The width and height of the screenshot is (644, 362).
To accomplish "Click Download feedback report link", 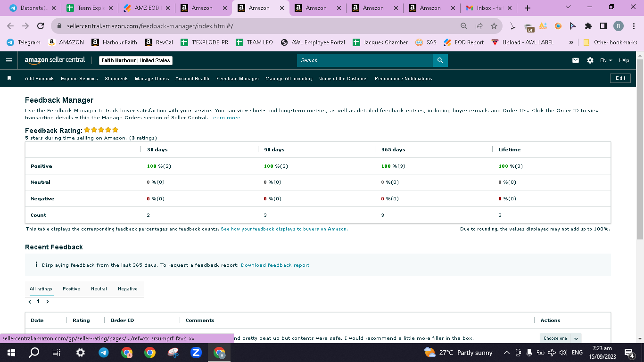I will tap(275, 265).
